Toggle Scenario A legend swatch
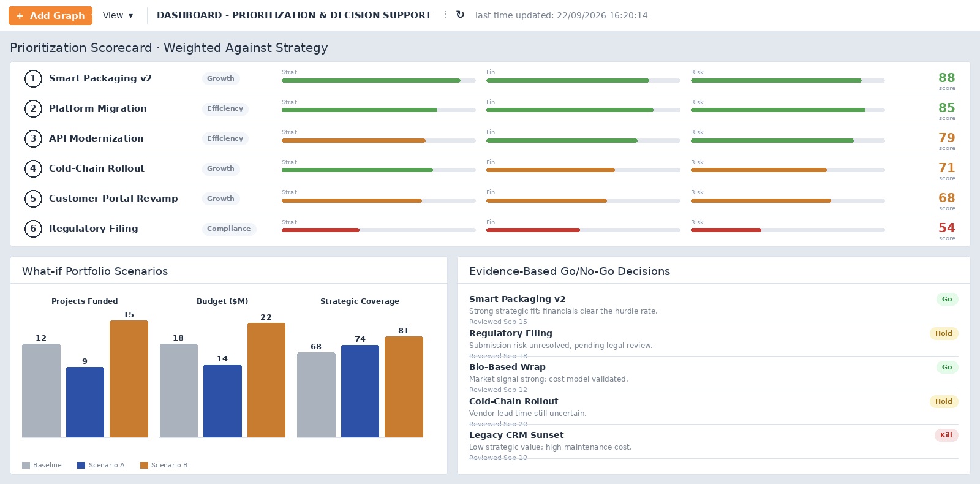980x484 pixels. (x=81, y=466)
